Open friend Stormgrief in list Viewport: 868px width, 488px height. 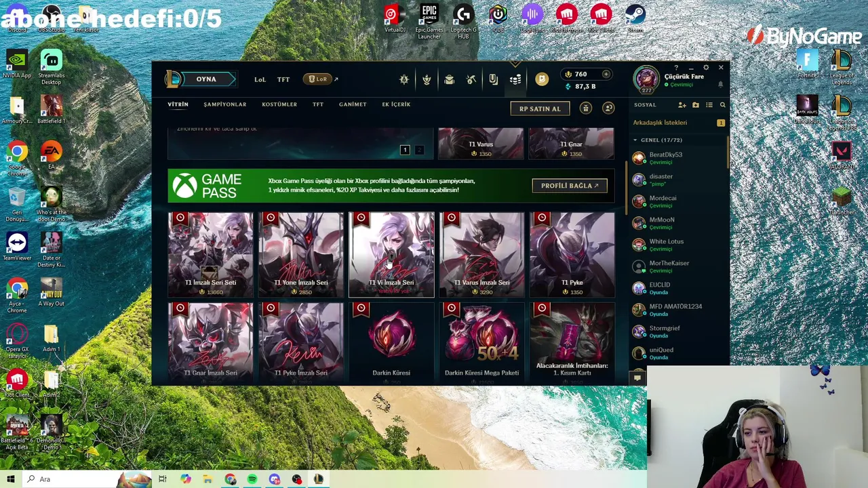click(679, 331)
